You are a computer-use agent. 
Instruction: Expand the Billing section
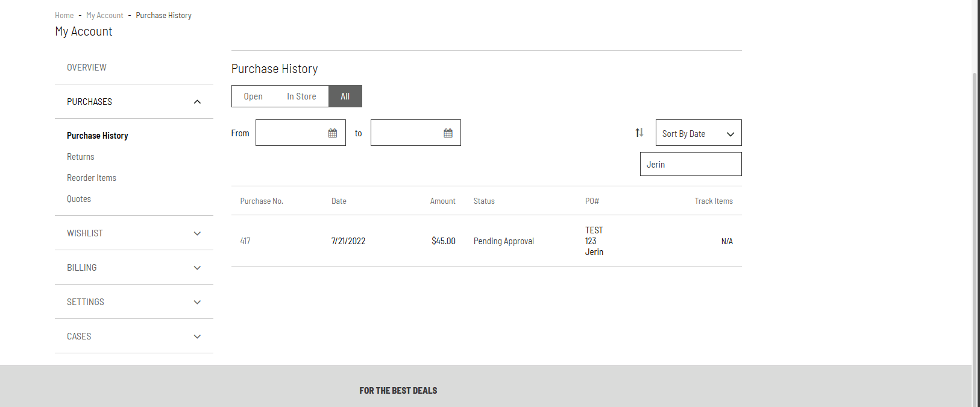click(x=197, y=268)
